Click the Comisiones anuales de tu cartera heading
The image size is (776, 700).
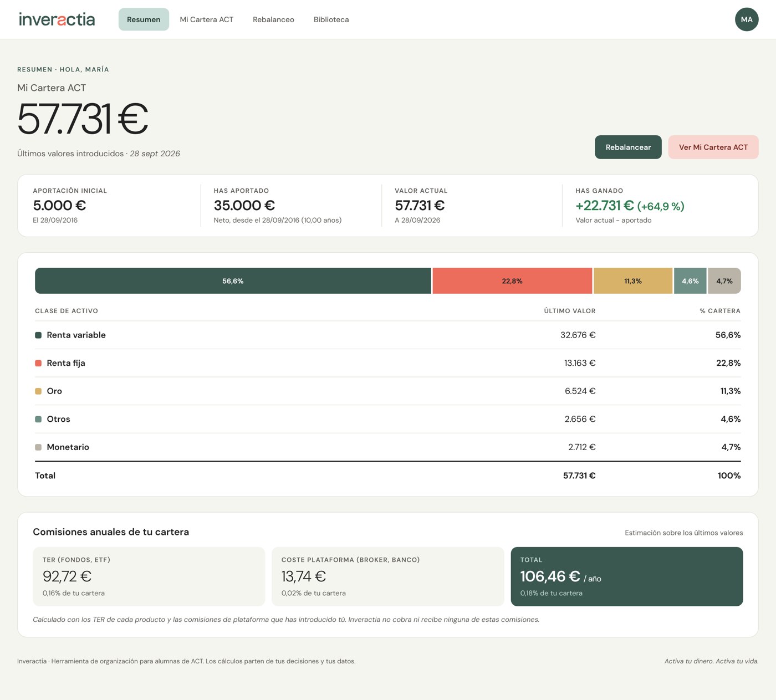pyautogui.click(x=111, y=532)
